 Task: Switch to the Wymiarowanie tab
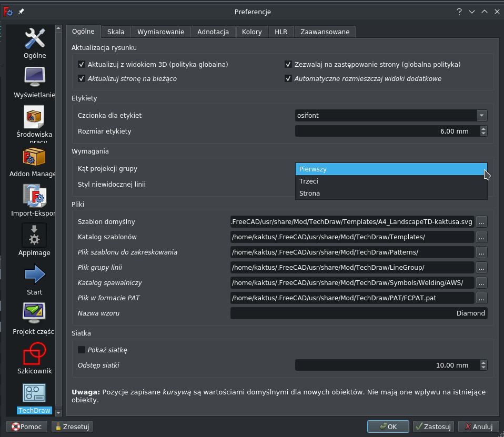click(x=161, y=32)
